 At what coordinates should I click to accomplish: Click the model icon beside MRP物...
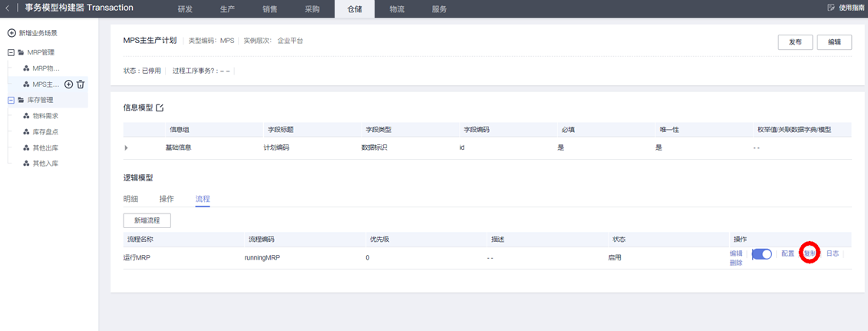pyautogui.click(x=26, y=68)
